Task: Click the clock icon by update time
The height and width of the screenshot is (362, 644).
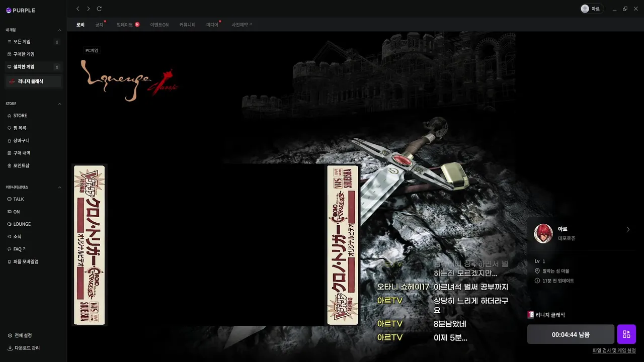Action: [x=537, y=281]
